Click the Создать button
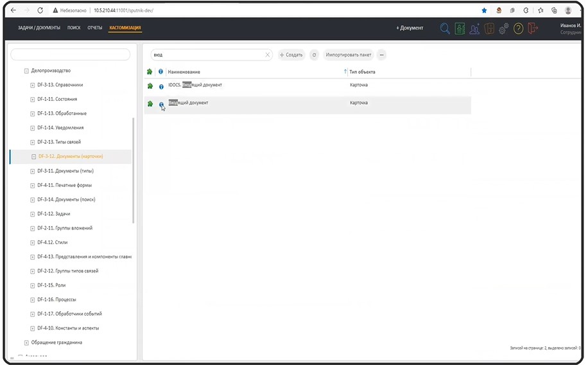Viewport: 588px width, 365px height. coord(291,55)
